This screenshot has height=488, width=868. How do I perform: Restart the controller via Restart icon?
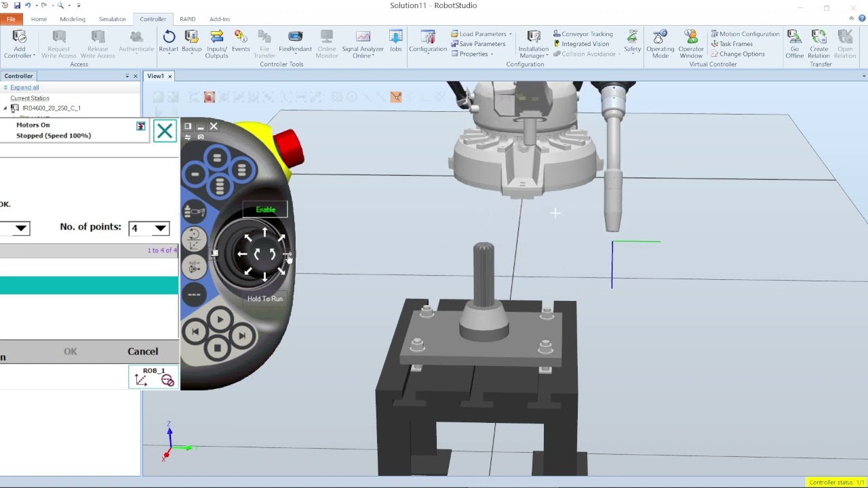[168, 41]
